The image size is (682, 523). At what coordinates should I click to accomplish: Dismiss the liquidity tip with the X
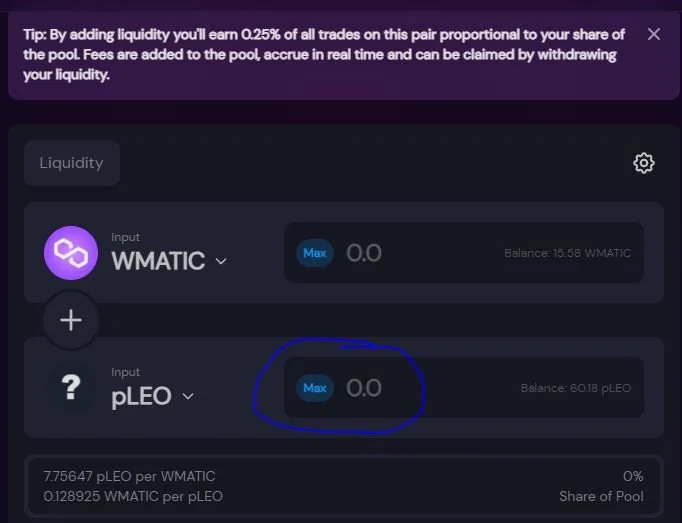[654, 34]
